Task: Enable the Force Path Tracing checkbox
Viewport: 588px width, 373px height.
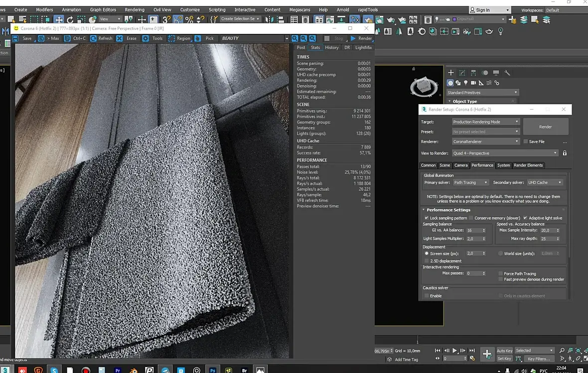Action: tap(500, 273)
